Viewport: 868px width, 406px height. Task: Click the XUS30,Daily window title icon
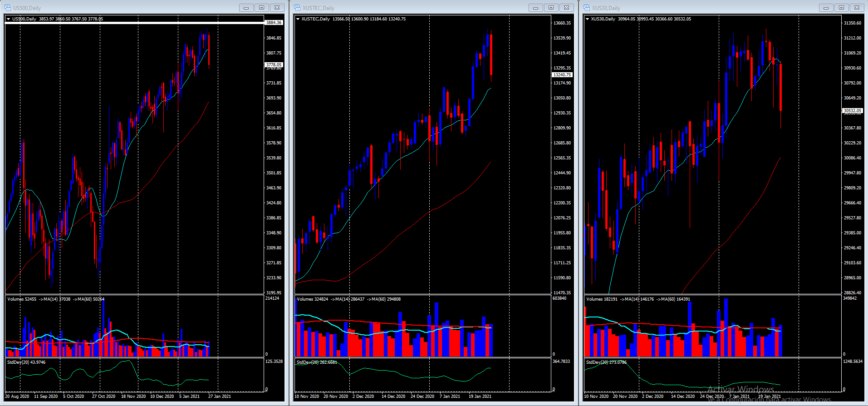click(x=587, y=8)
